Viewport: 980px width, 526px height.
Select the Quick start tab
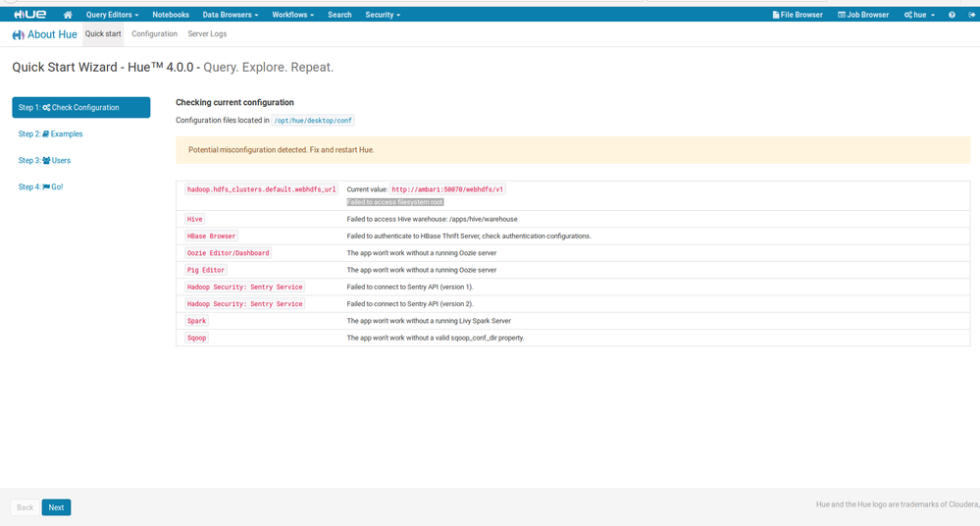103,33
